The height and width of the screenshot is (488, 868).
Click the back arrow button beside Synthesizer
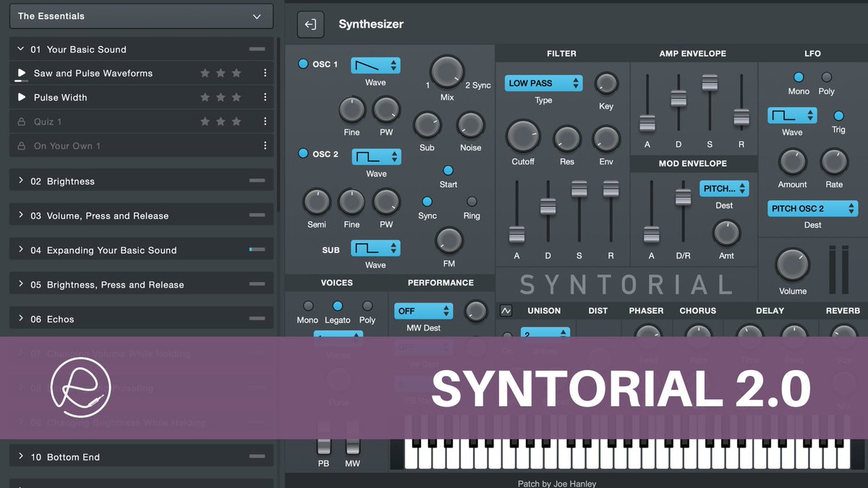310,25
